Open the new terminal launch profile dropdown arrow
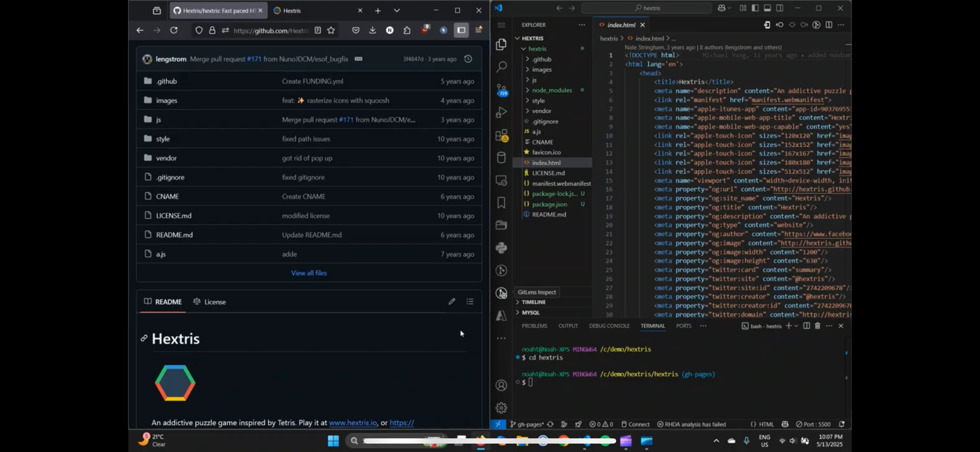Screen dimensions: 980x452 [x=796, y=326]
